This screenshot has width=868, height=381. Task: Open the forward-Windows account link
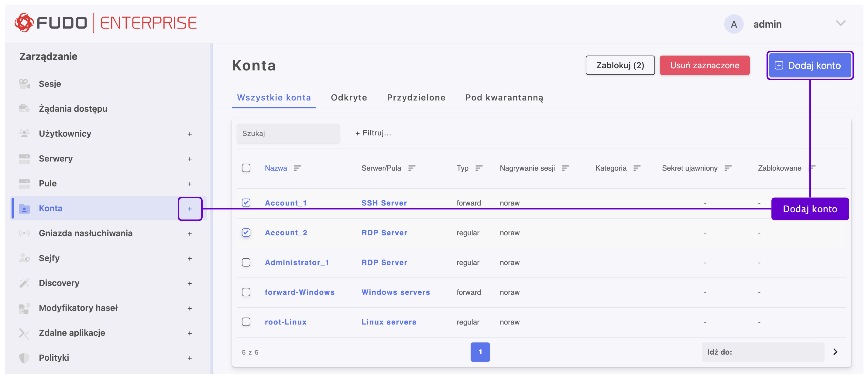coord(300,292)
